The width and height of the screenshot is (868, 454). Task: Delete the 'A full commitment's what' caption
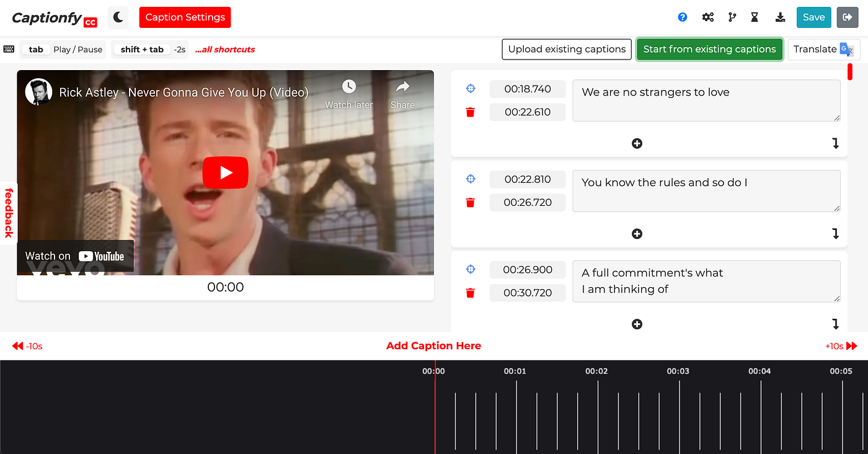point(471,293)
